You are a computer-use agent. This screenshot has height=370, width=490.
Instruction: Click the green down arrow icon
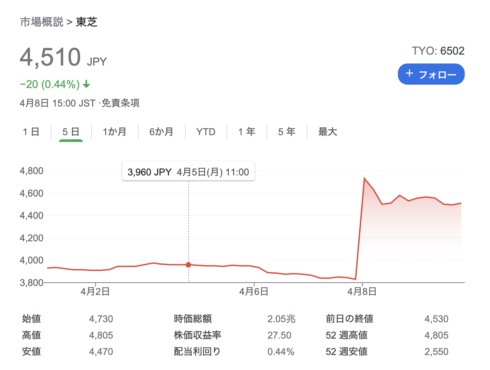click(86, 84)
